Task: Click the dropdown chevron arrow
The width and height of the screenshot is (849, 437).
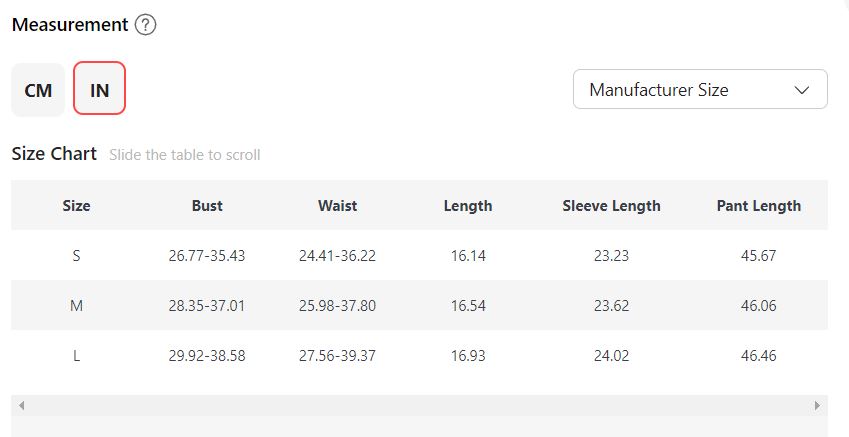Action: pos(802,90)
